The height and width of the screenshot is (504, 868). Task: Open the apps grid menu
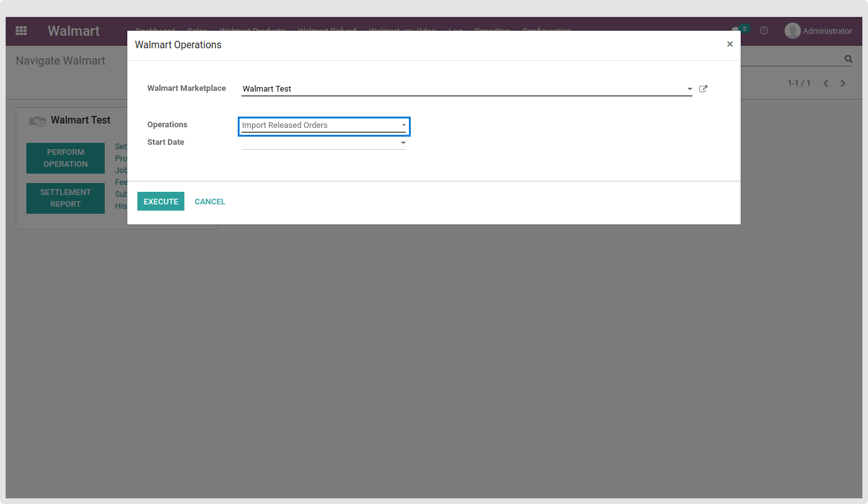21,31
